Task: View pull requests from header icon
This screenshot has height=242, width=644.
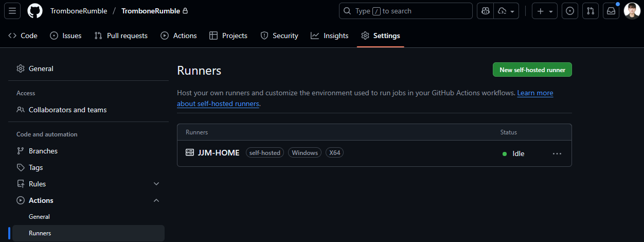Action: pos(591,11)
